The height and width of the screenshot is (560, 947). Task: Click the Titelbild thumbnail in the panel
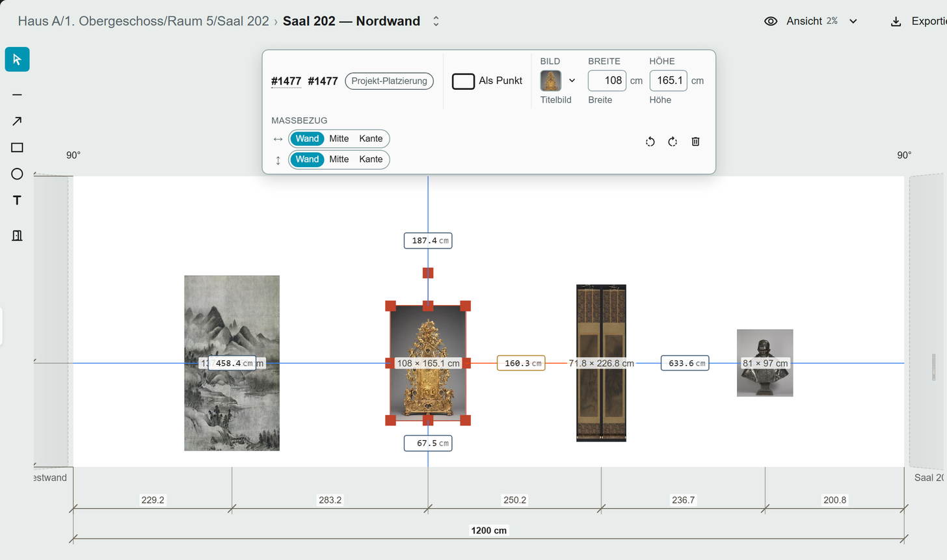pos(551,81)
